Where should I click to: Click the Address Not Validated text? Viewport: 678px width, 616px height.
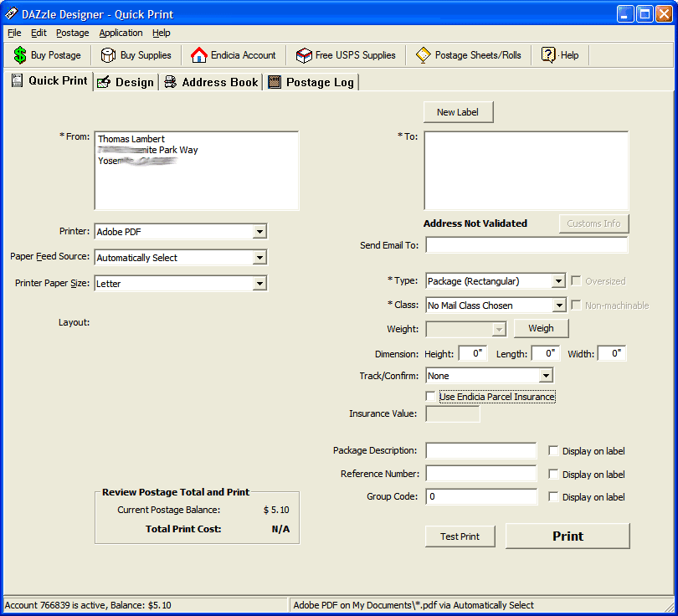(x=475, y=223)
